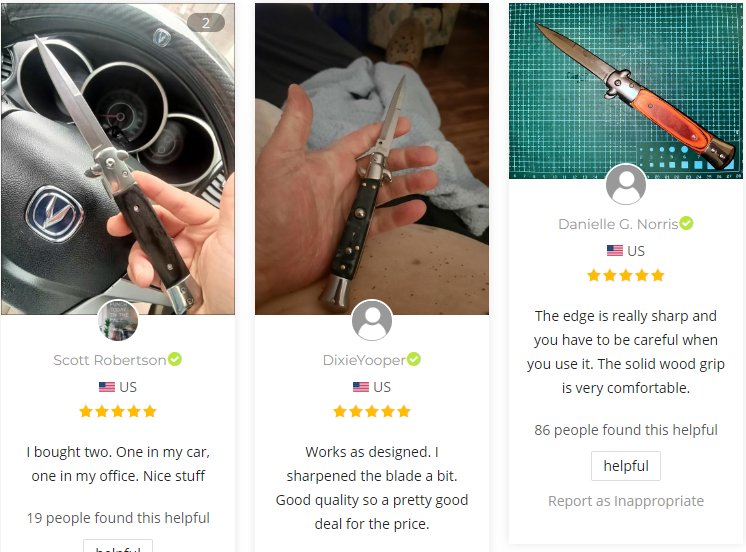
Task: Open the photo count badge showing 2
Action: point(206,23)
